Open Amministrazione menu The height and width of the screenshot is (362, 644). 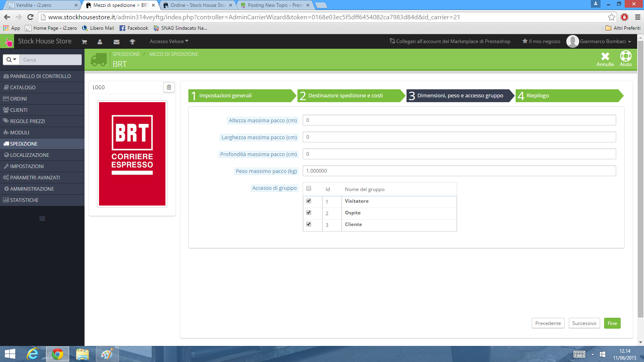click(42, 189)
